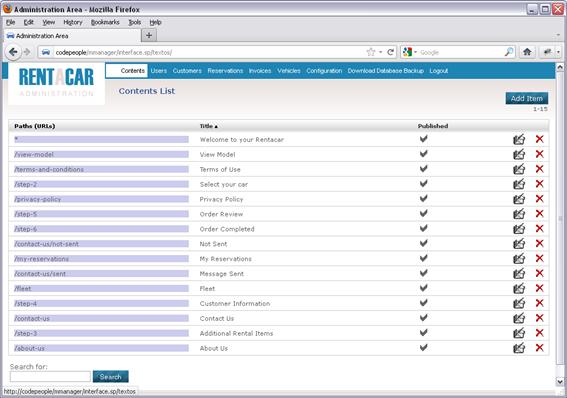Delete the Terms of Use item
The image size is (567, 398).
coord(540,168)
